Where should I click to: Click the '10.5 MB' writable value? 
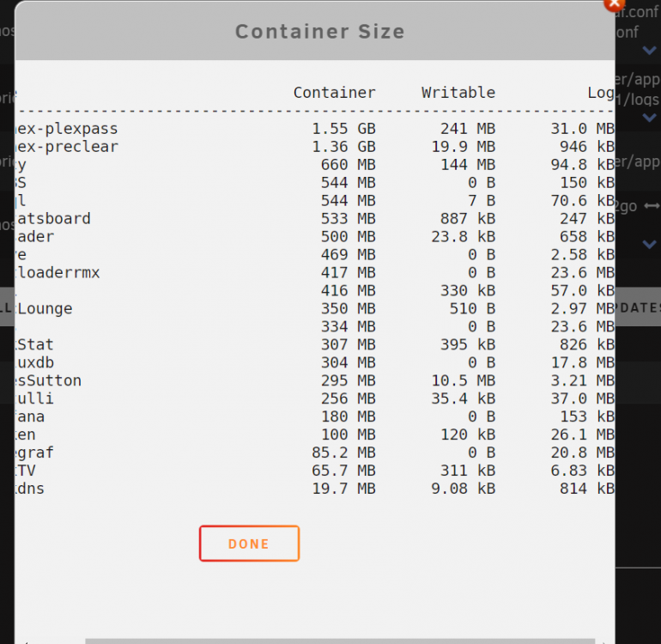[464, 381]
